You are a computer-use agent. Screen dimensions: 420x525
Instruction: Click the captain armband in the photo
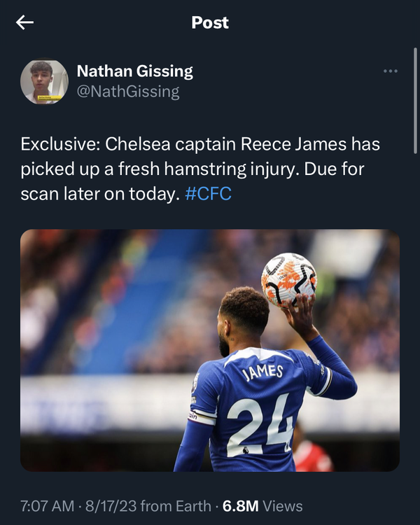pos(200,416)
